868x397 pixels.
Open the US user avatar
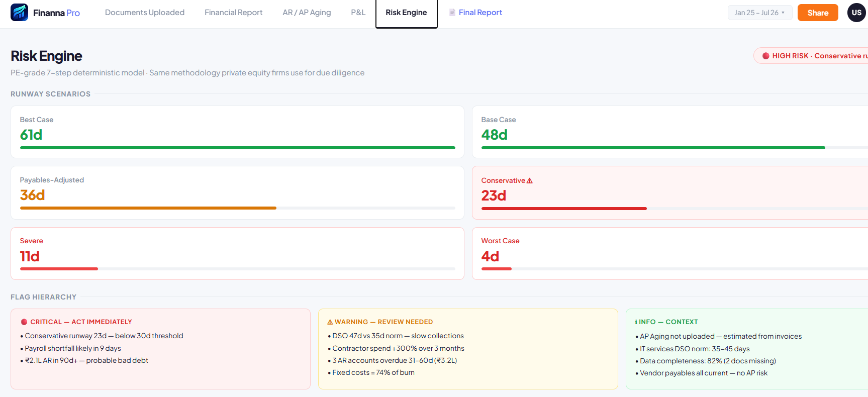point(856,13)
